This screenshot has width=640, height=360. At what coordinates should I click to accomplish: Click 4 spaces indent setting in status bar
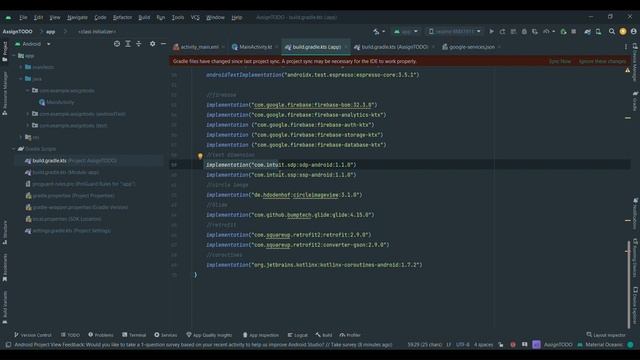pos(483,345)
